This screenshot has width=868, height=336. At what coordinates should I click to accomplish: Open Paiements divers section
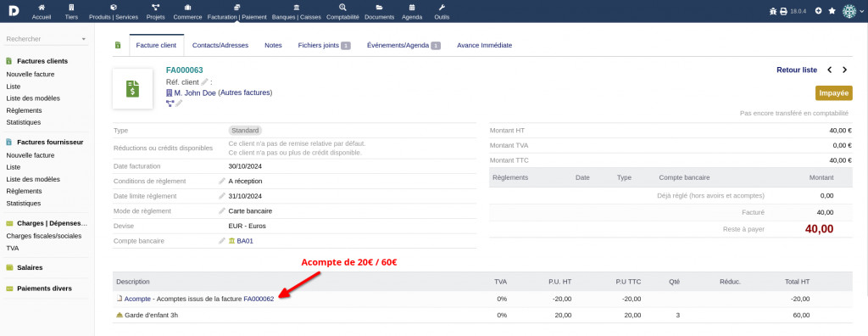pos(44,288)
